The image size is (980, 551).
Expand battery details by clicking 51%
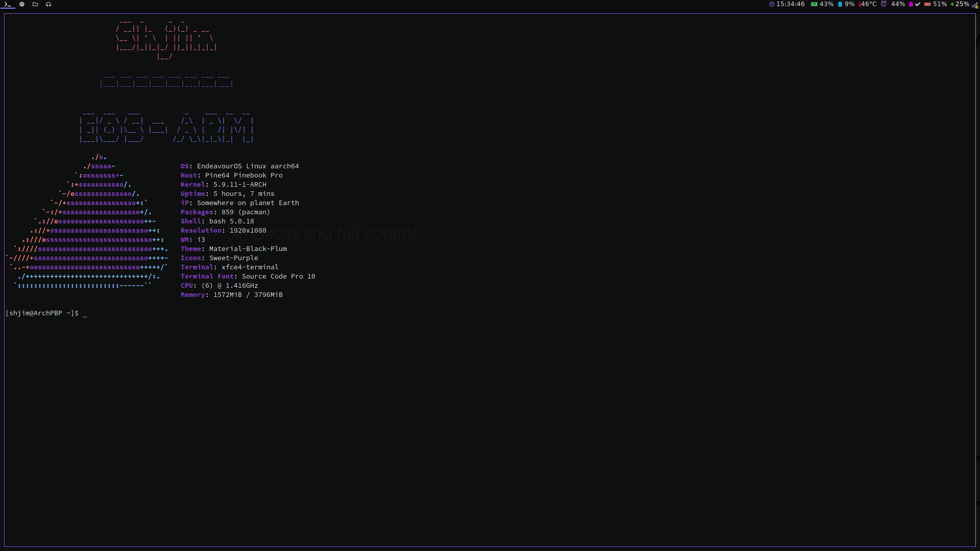939,4
